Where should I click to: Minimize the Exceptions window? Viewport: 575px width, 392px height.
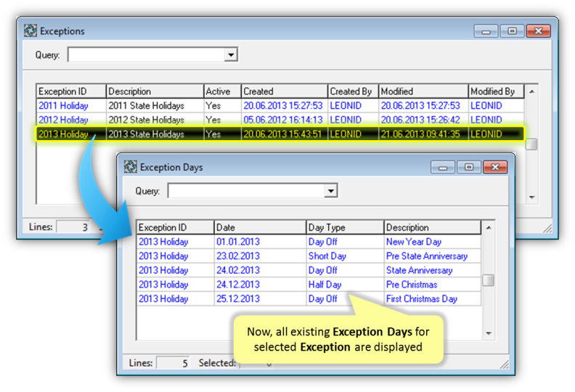pos(486,31)
